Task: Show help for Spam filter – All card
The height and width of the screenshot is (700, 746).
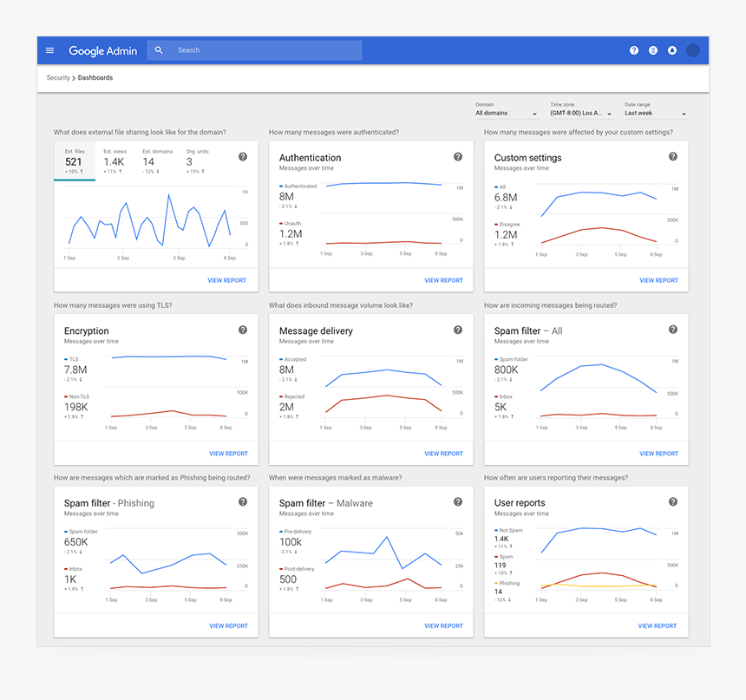Action: click(x=673, y=330)
